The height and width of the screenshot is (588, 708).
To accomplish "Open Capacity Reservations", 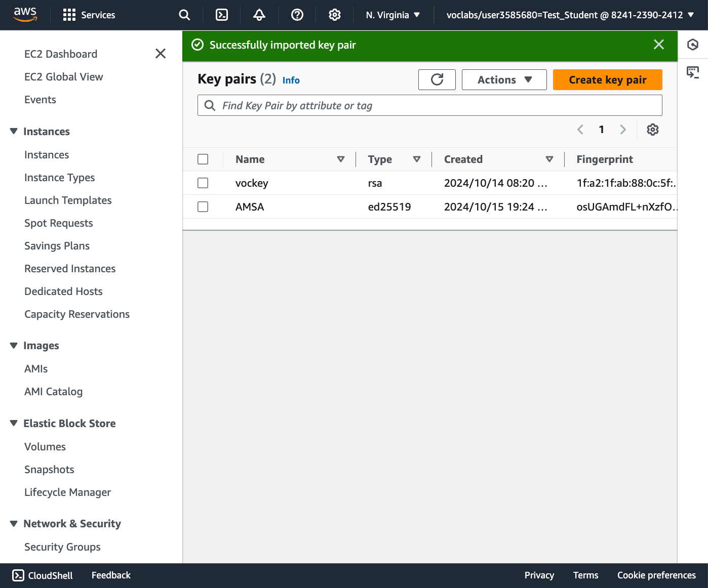I will 77,314.
